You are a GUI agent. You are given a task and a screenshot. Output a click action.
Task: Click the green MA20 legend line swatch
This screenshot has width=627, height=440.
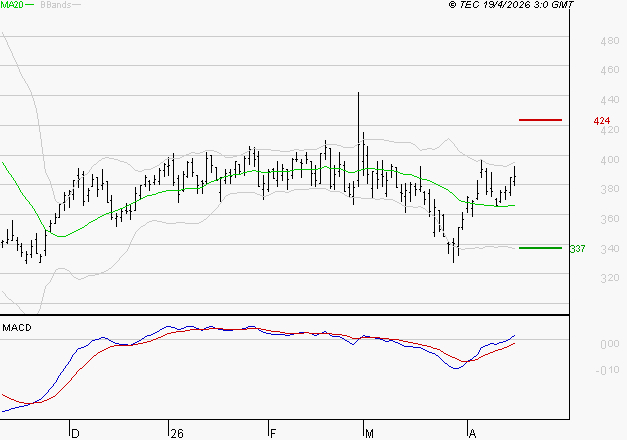[31, 6]
